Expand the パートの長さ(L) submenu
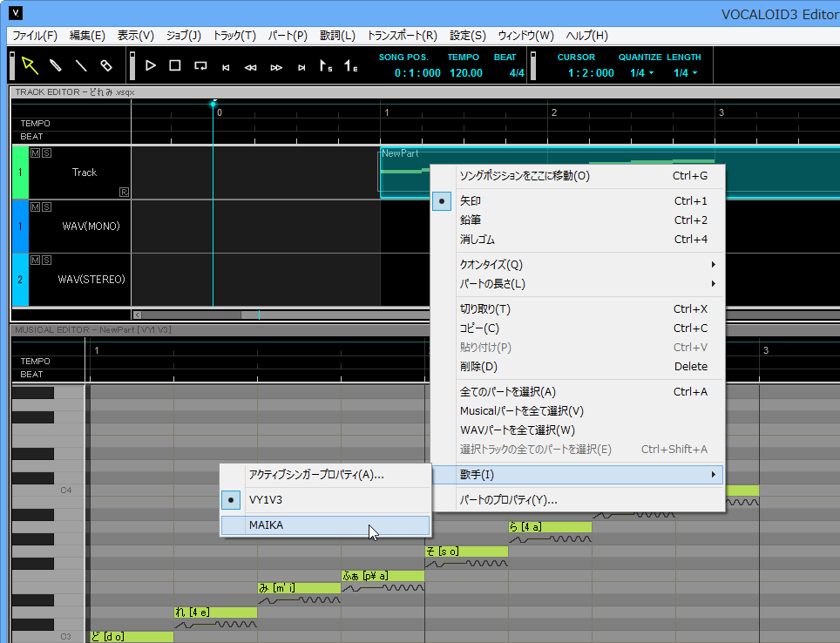The width and height of the screenshot is (840, 643). (x=578, y=284)
